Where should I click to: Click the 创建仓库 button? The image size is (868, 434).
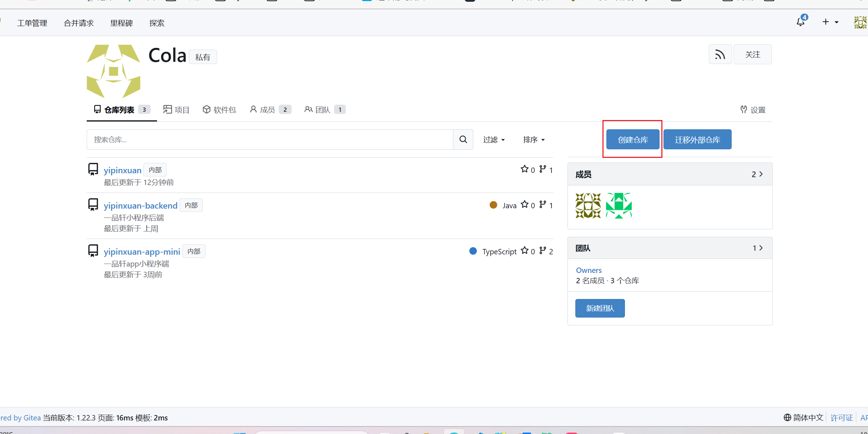click(x=632, y=140)
